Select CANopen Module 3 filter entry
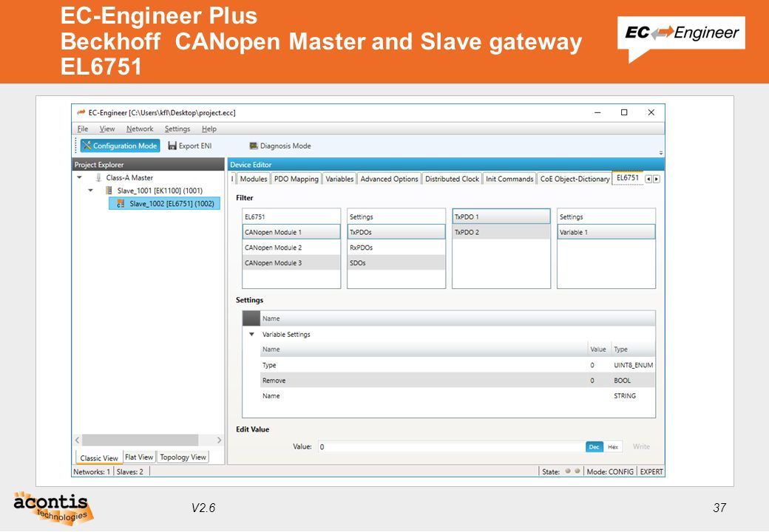Viewport: 769px width, 532px height. pos(291,262)
